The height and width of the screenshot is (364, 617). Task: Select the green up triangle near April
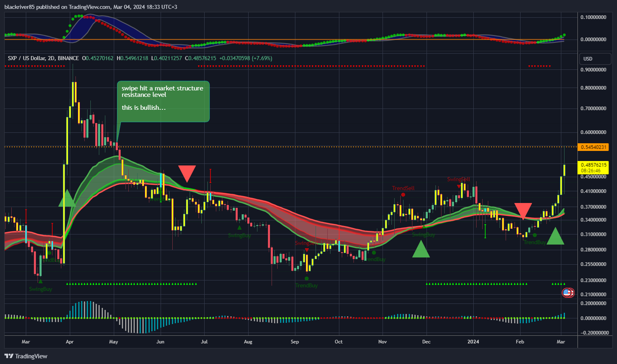pos(67,198)
